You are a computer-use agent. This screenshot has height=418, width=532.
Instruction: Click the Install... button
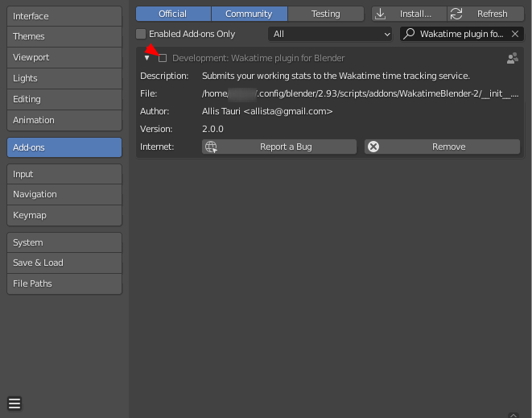pyautogui.click(x=409, y=14)
